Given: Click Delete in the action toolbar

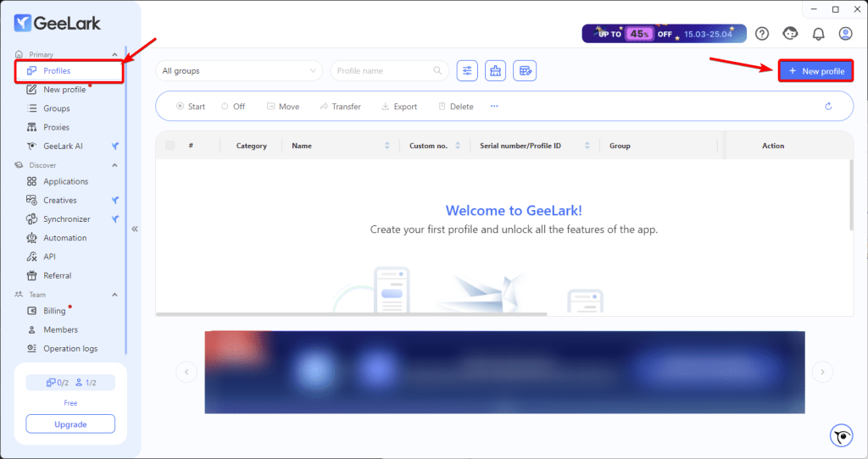Looking at the screenshot, I should (x=455, y=106).
